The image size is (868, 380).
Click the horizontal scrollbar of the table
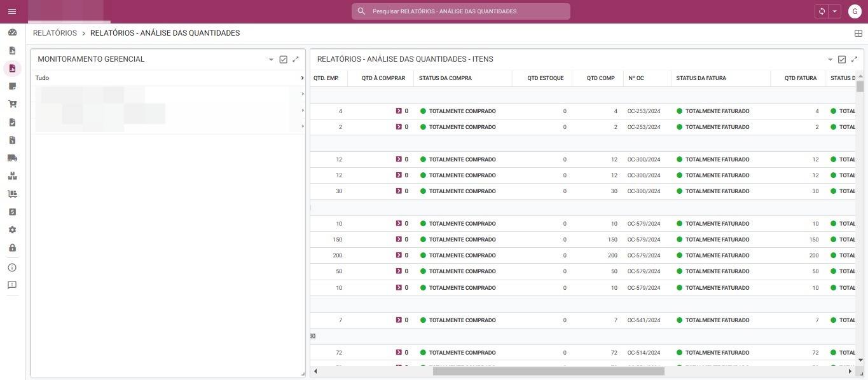(548, 371)
